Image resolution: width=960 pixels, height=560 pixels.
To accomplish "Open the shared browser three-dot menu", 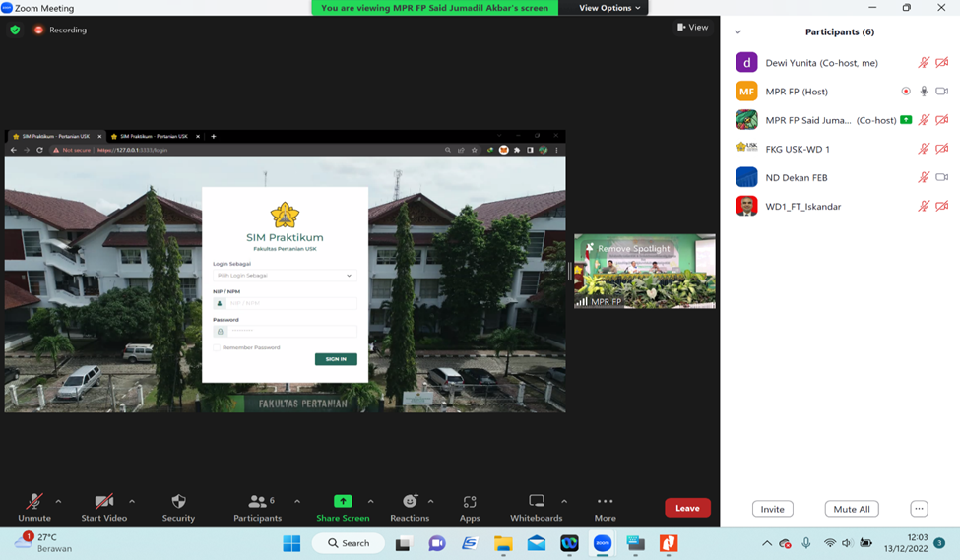I will point(556,150).
